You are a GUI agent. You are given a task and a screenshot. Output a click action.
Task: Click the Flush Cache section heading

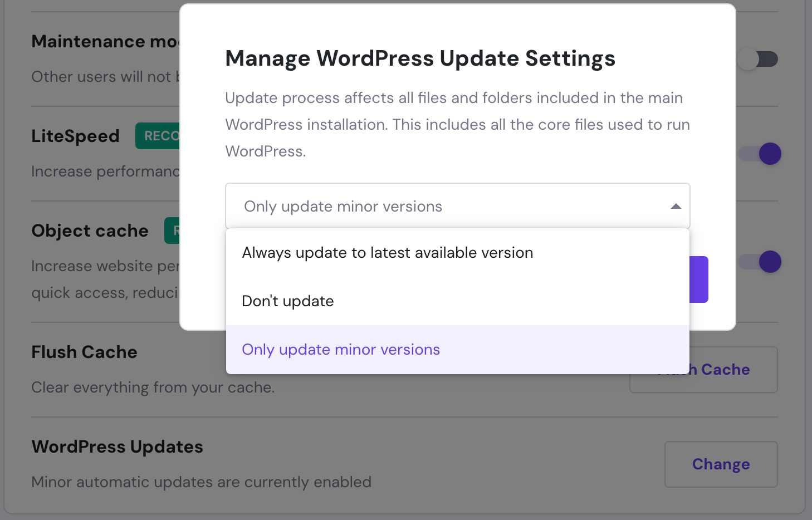(x=85, y=352)
